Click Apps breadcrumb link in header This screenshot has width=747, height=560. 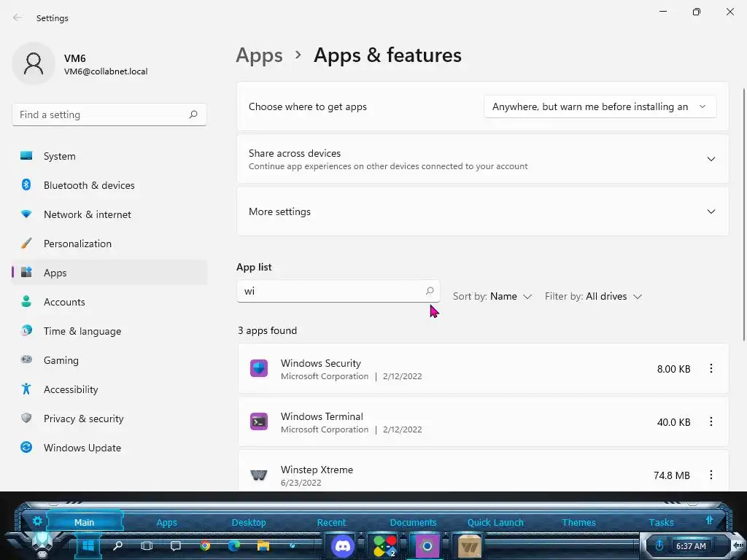click(259, 55)
